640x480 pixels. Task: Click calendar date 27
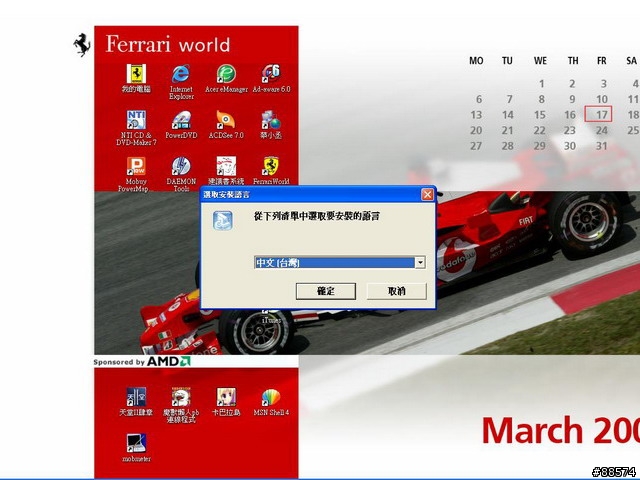click(476, 146)
